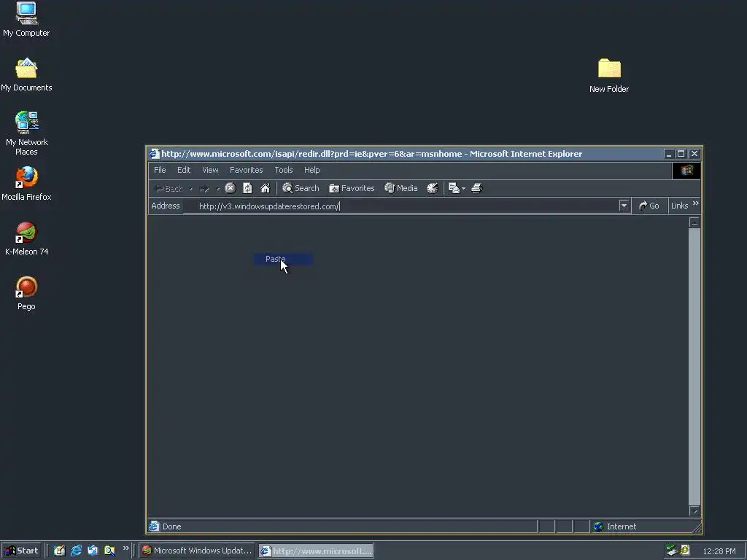Screen dimensions: 747x560
Task: Select the New Folder desktop icon
Action: pyautogui.click(x=609, y=76)
